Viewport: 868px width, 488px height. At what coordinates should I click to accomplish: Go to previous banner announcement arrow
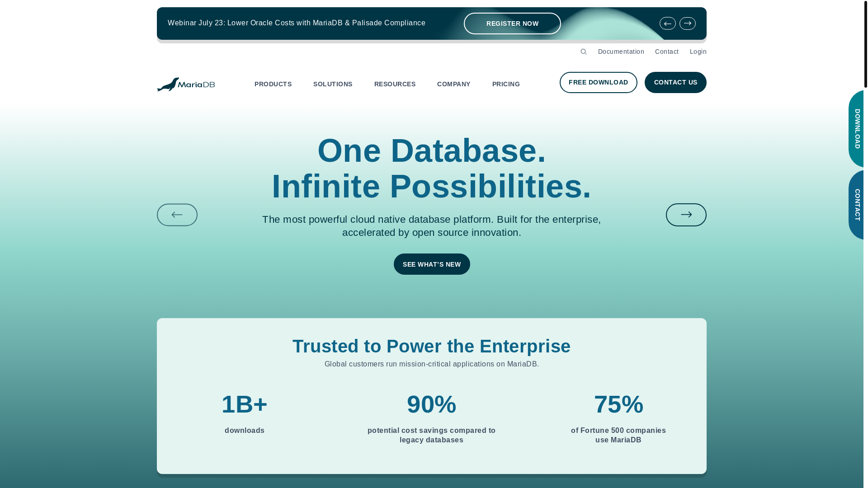coord(667,23)
